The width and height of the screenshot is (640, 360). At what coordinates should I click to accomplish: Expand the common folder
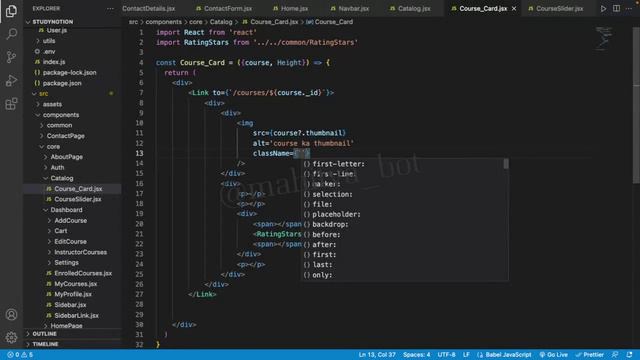pyautogui.click(x=59, y=125)
